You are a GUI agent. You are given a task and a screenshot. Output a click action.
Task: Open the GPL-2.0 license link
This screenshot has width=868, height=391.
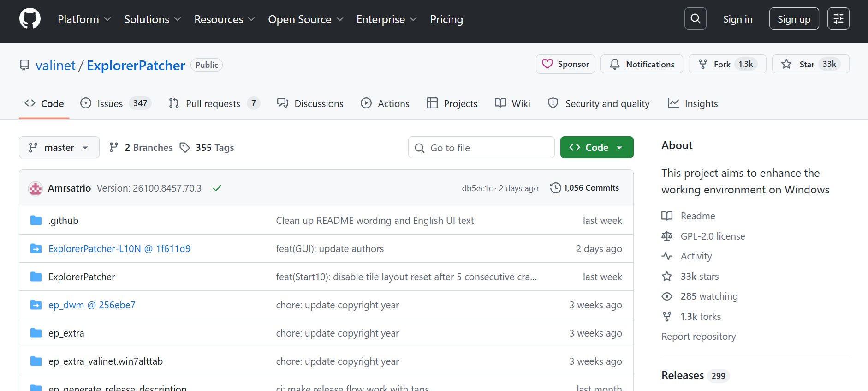(x=703, y=236)
